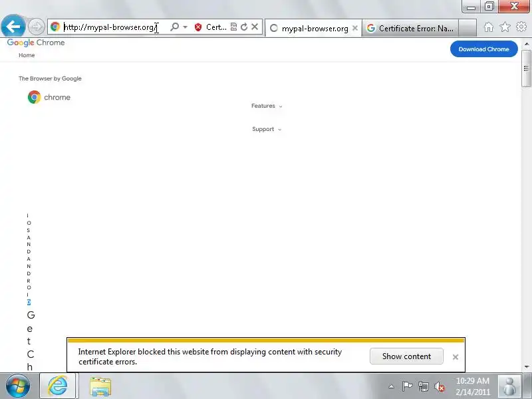Viewport: 532px width, 399px height.
Task: Click the scrollbar down arrow
Action: (527, 367)
